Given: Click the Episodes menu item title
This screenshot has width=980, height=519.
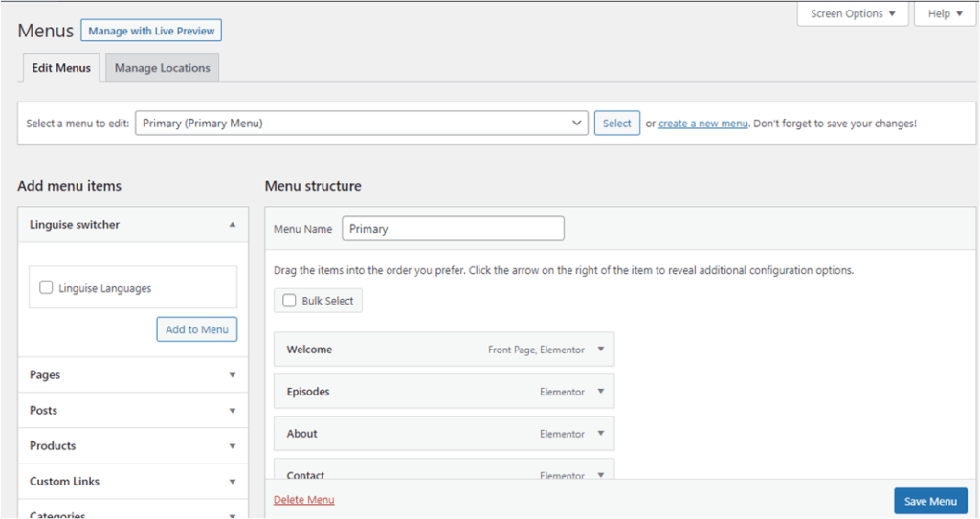Looking at the screenshot, I should pyautogui.click(x=308, y=392).
